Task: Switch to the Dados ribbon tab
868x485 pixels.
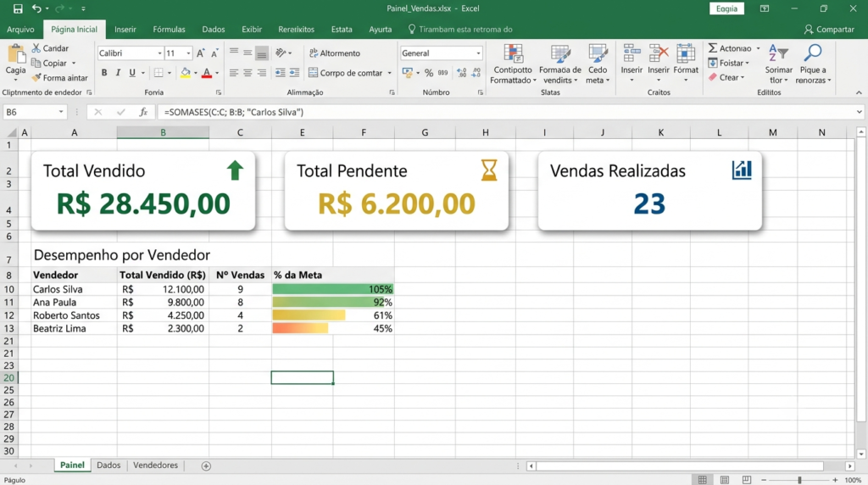Action: (x=213, y=30)
